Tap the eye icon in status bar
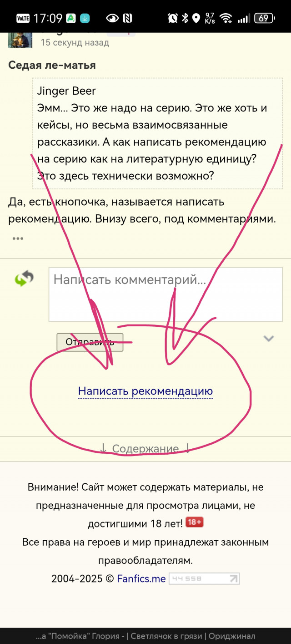Image resolution: width=291 pixels, height=644 pixels. click(x=112, y=18)
